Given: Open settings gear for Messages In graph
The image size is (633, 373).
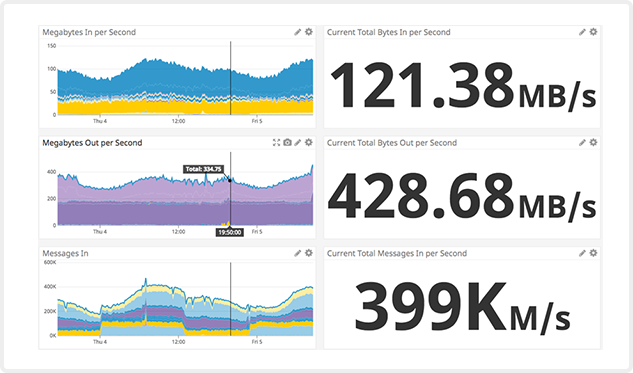Looking at the screenshot, I should point(309,253).
